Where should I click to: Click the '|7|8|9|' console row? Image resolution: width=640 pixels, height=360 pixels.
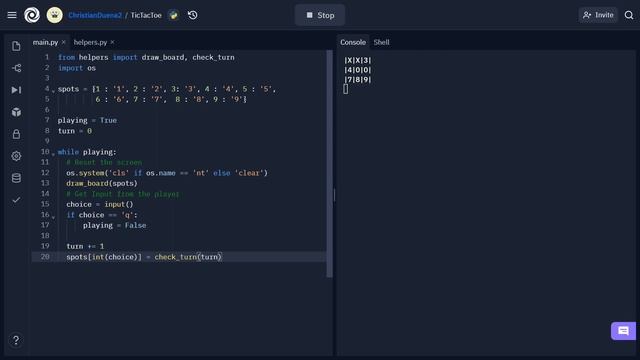[358, 80]
